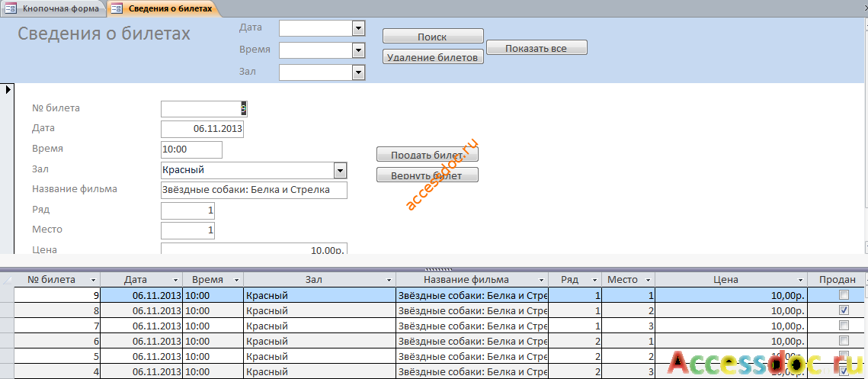Toggle Продан checkbox for ticket 7

click(844, 326)
